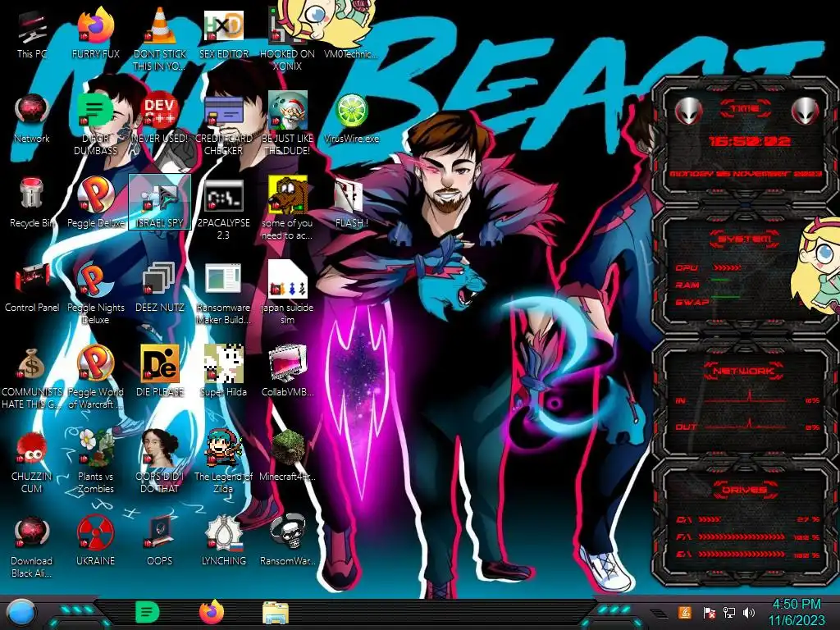Launch Peggle Nights Deluxe shortcut

click(95, 294)
